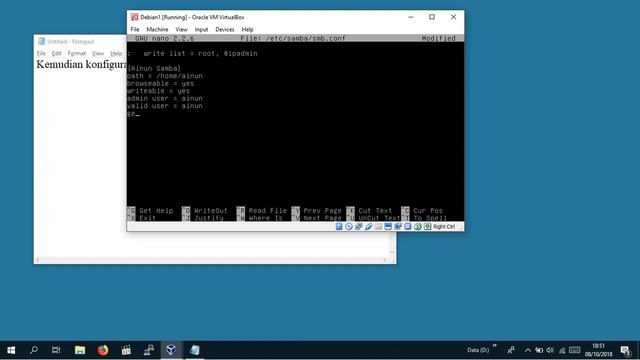This screenshot has width=640, height=360.
Task: Click the Notepad icon in its title bar
Action: [41, 41]
